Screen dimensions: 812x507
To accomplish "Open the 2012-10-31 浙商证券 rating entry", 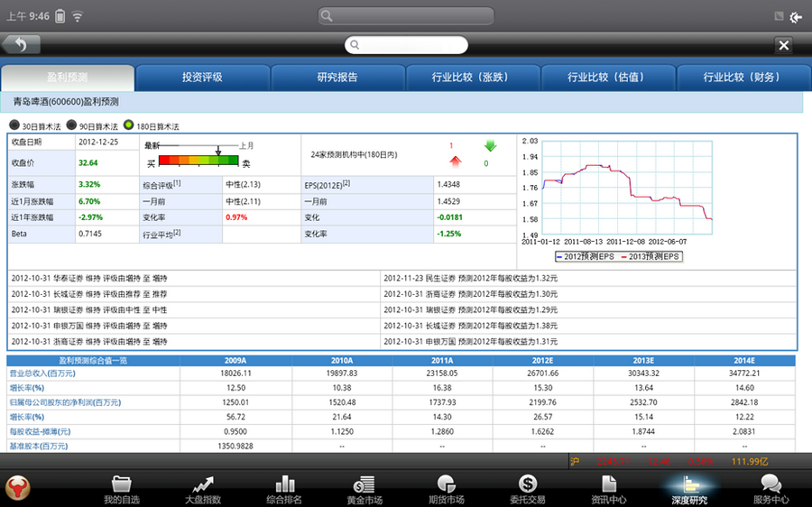I will coord(89,341).
